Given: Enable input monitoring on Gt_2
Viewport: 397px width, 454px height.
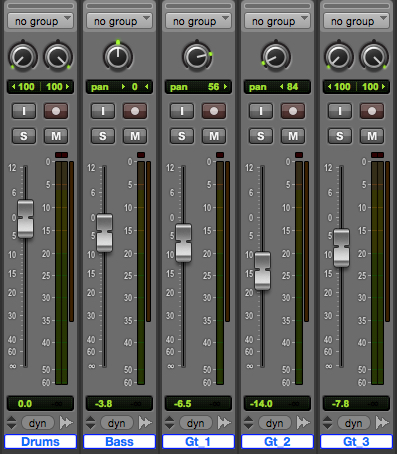Looking at the screenshot, I should pos(261,111).
